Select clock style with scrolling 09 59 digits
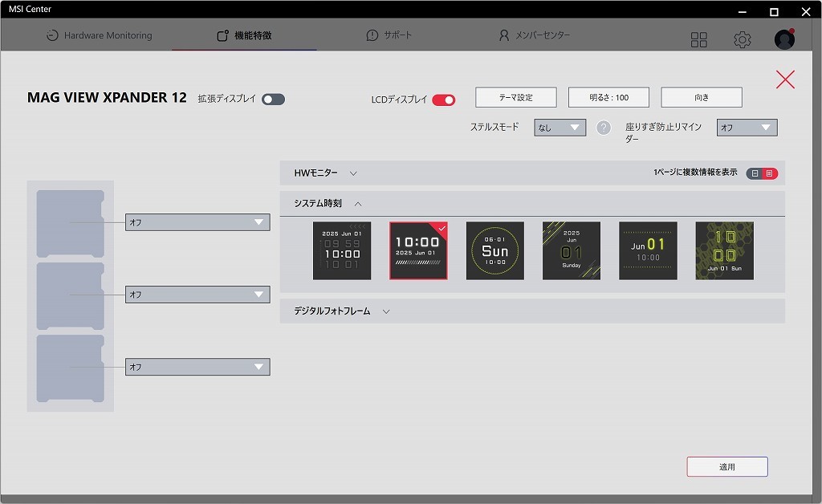The width and height of the screenshot is (822, 504). (342, 250)
